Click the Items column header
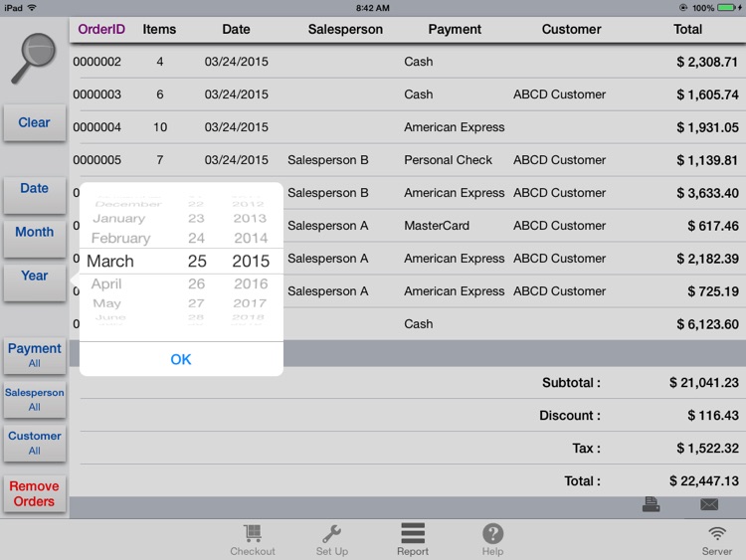 pos(159,30)
